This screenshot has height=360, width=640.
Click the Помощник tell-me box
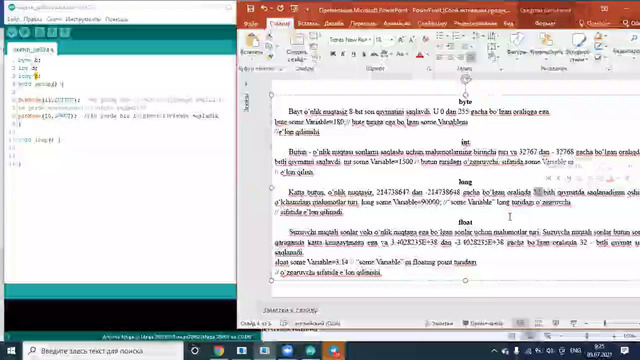(595, 23)
